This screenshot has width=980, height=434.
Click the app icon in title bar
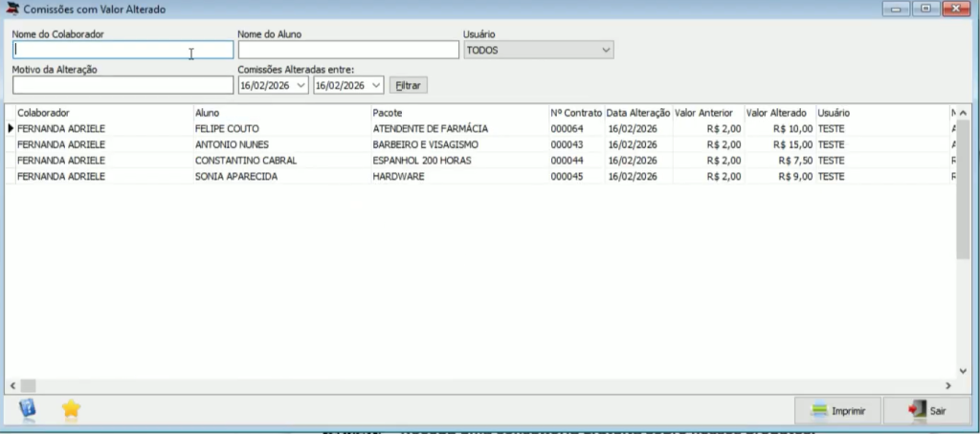tap(11, 10)
